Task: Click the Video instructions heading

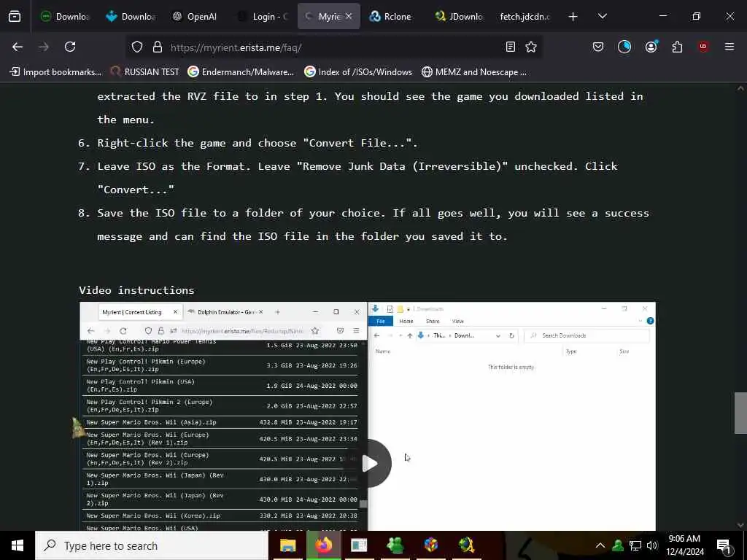Action: [136, 290]
